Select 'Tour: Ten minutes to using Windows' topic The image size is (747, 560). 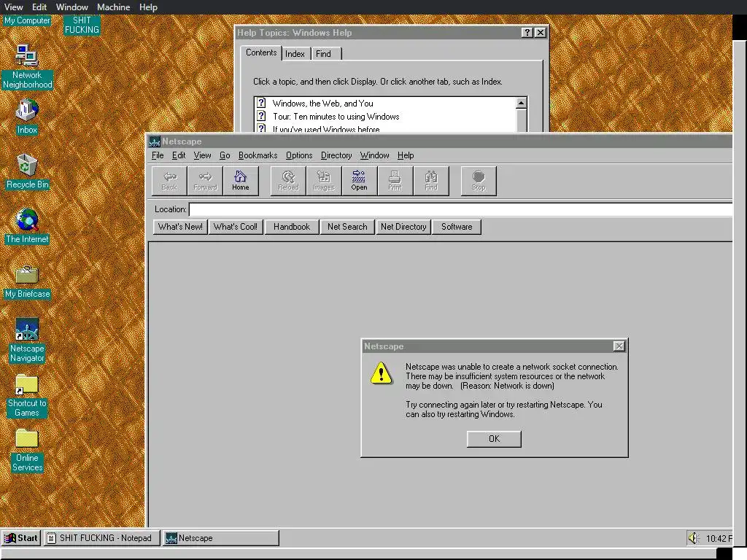point(336,117)
